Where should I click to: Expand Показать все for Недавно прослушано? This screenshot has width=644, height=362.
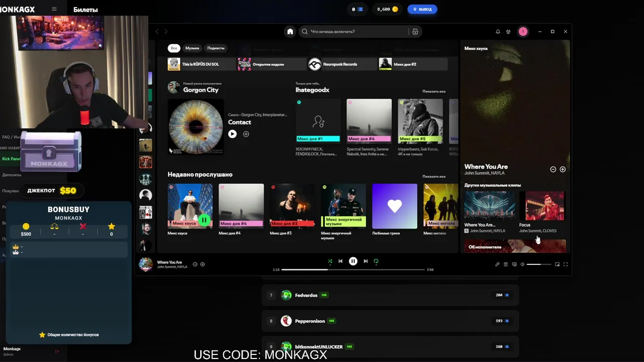434,176
